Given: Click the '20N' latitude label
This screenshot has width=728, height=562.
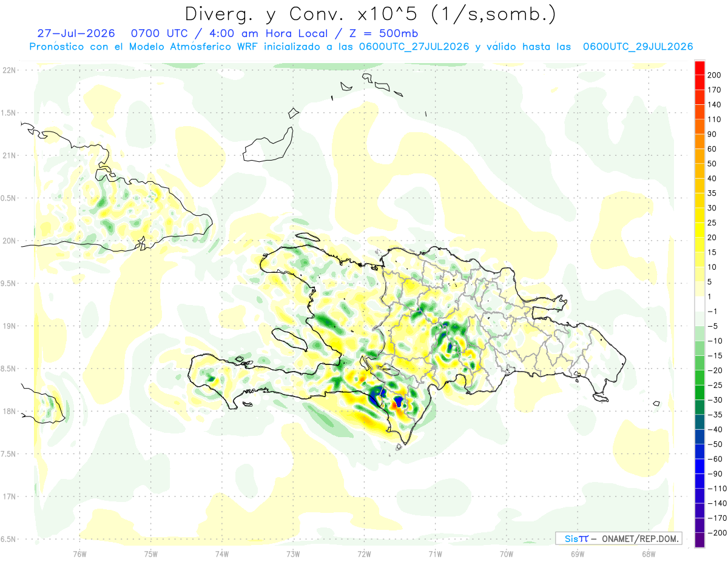Looking at the screenshot, I should pyautogui.click(x=9, y=241).
